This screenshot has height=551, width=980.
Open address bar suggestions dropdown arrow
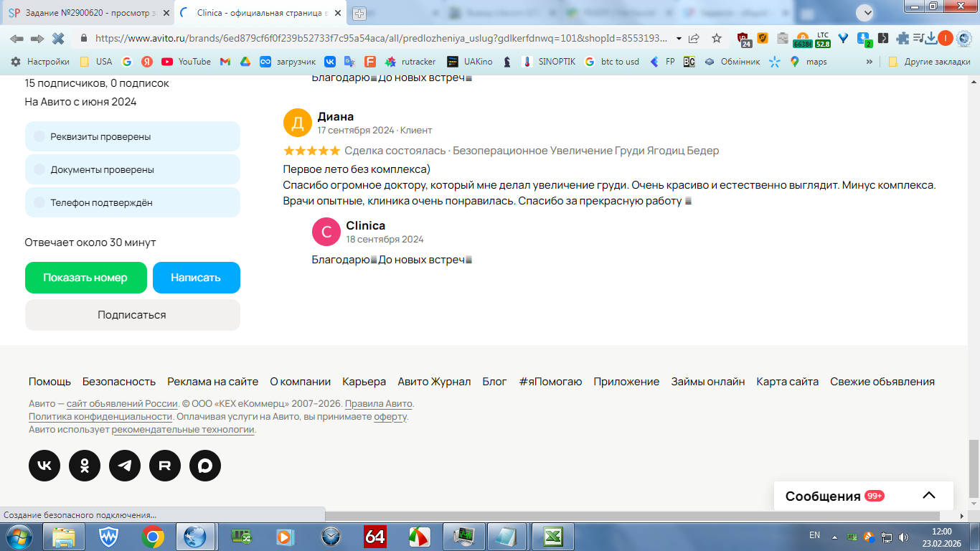coord(679,38)
